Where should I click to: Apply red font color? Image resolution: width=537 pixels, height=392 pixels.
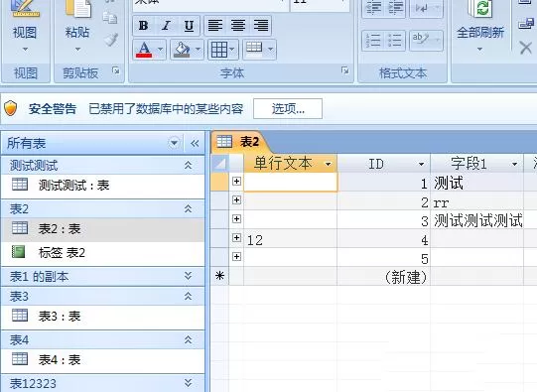(144, 50)
